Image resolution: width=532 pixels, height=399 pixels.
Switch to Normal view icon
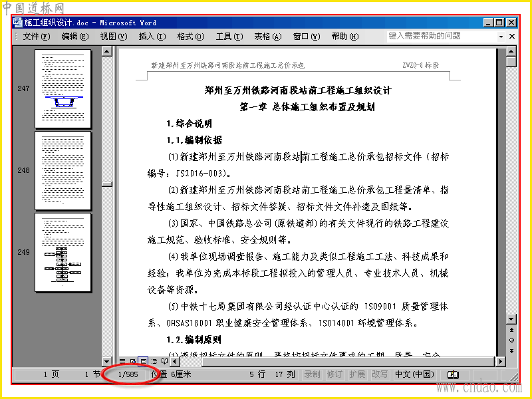click(122, 361)
